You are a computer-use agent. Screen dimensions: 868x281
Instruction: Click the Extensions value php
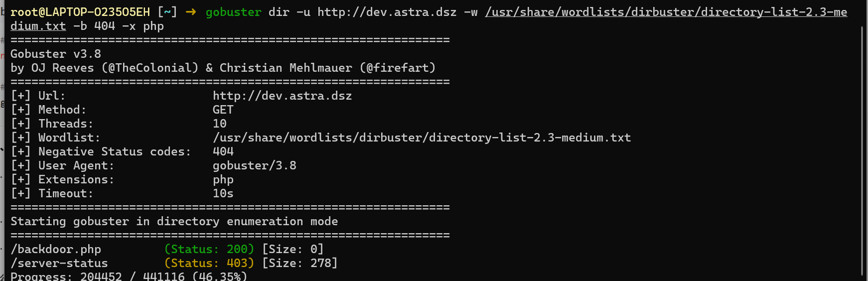click(x=223, y=179)
